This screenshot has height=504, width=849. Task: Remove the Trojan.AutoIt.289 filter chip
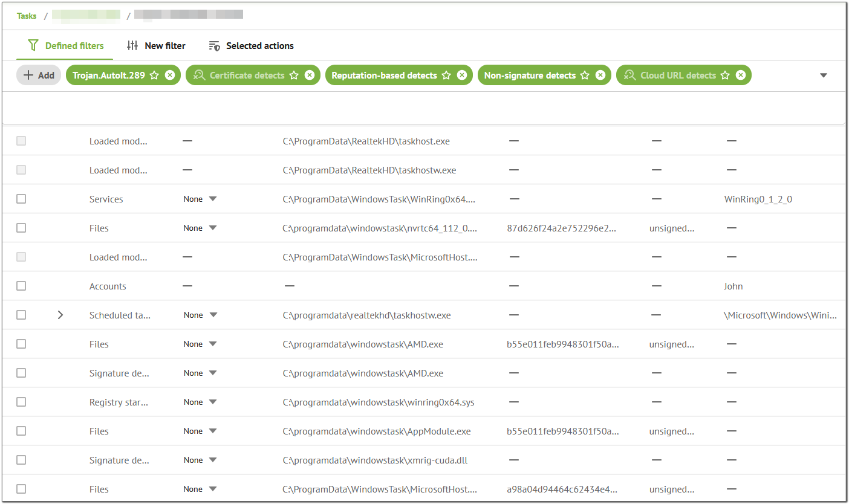170,76
